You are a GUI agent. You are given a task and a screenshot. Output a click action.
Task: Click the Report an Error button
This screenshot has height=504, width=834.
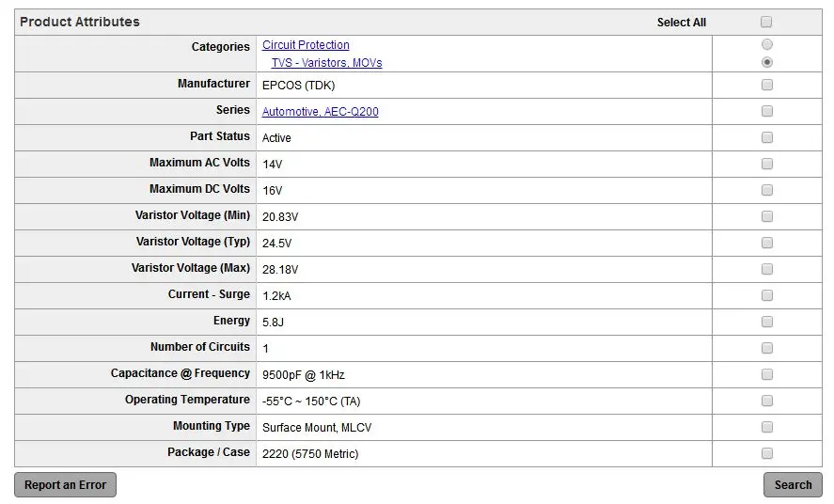(66, 485)
